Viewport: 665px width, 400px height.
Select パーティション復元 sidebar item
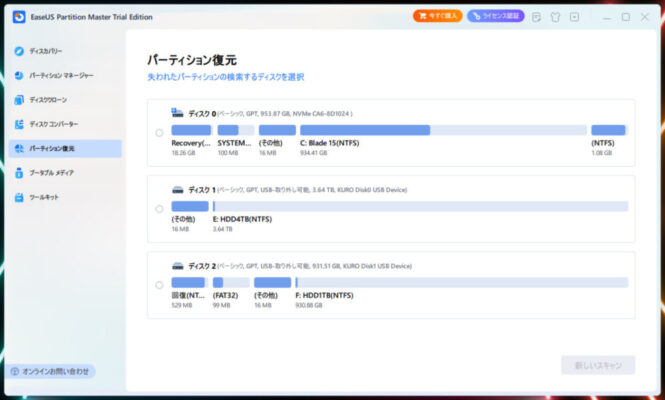[x=65, y=148]
